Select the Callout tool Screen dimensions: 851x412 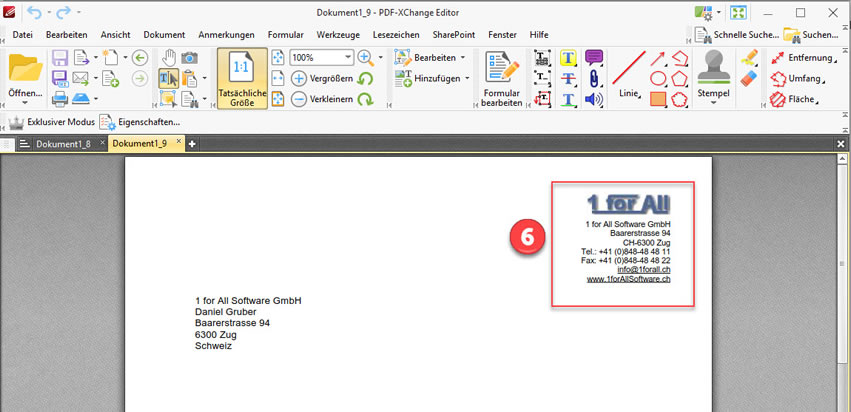[x=542, y=99]
